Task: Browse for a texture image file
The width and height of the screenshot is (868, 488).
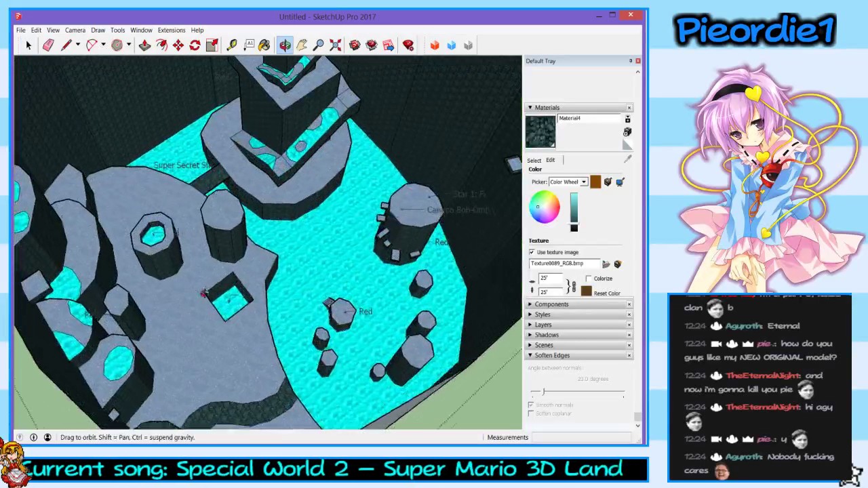Action: tap(606, 264)
